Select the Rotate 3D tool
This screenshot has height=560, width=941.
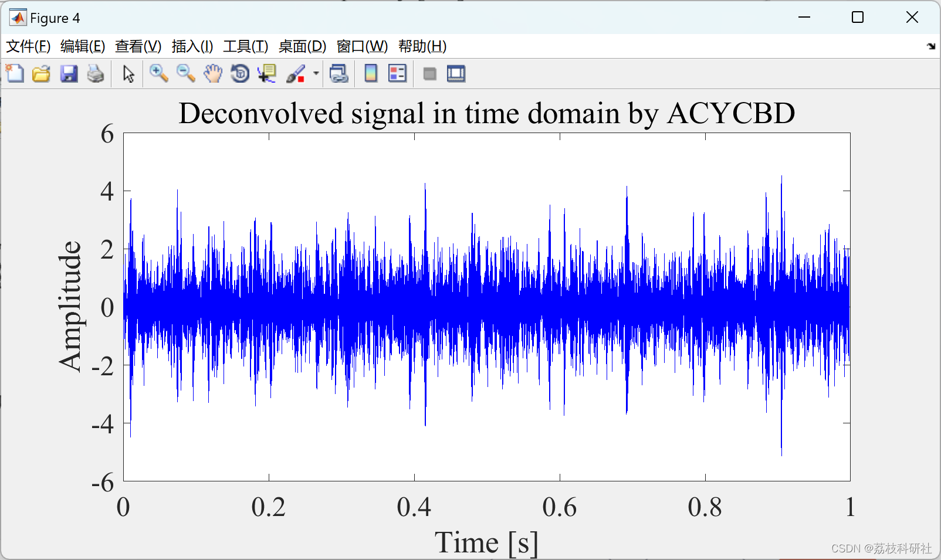pos(240,74)
